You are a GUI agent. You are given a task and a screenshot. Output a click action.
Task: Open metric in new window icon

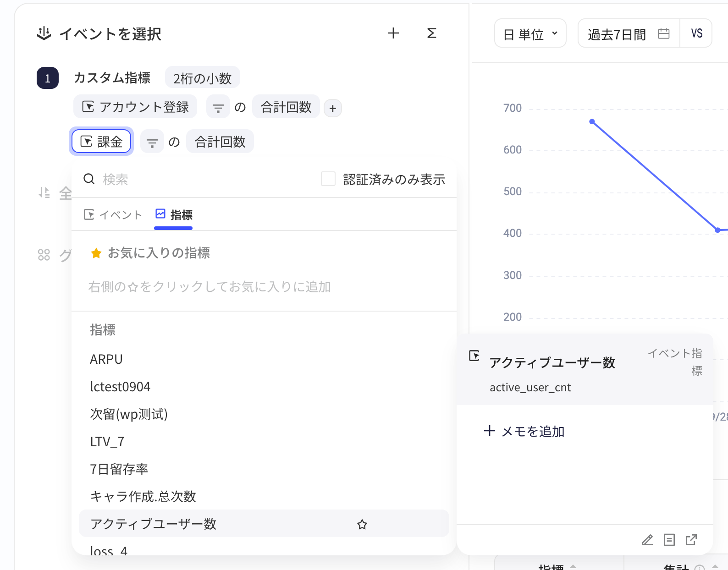click(691, 540)
